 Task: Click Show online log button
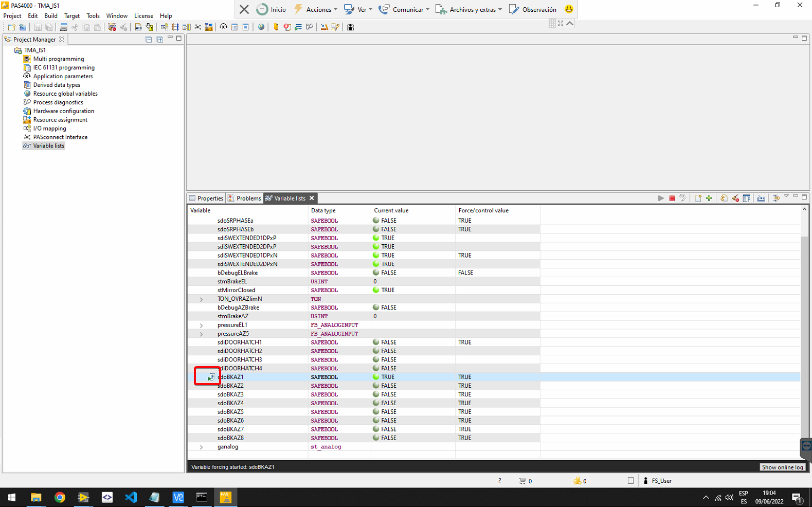pos(782,467)
